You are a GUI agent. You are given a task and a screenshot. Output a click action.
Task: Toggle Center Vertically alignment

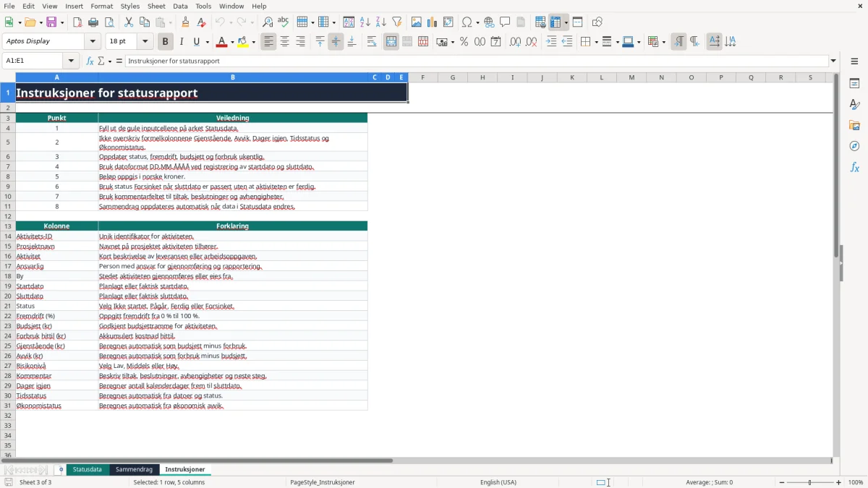point(336,42)
